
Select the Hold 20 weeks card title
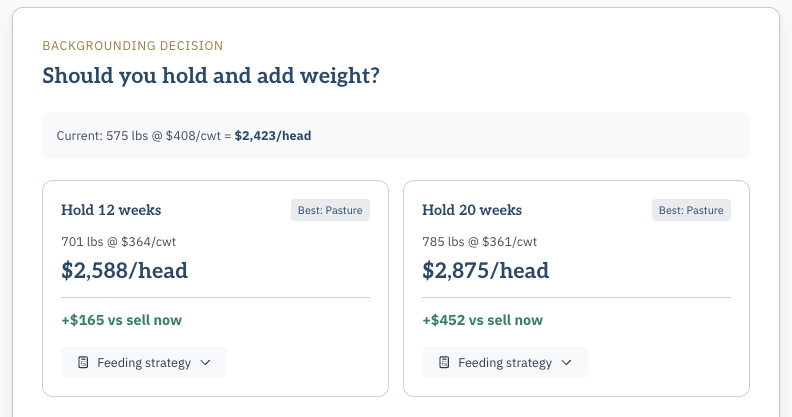[x=472, y=211]
